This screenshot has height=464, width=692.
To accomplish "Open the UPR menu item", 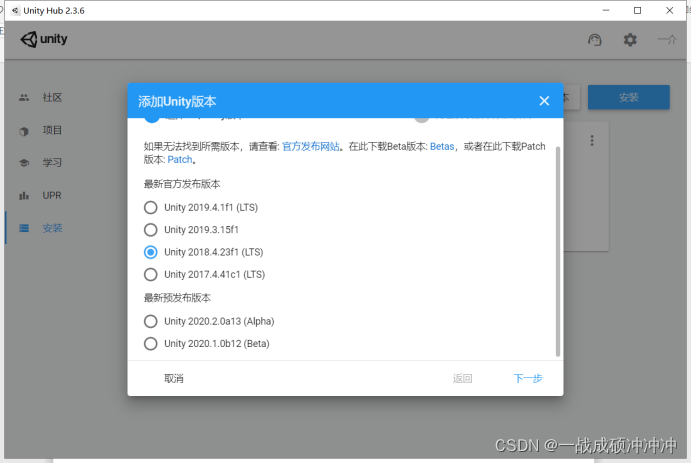I will (52, 196).
